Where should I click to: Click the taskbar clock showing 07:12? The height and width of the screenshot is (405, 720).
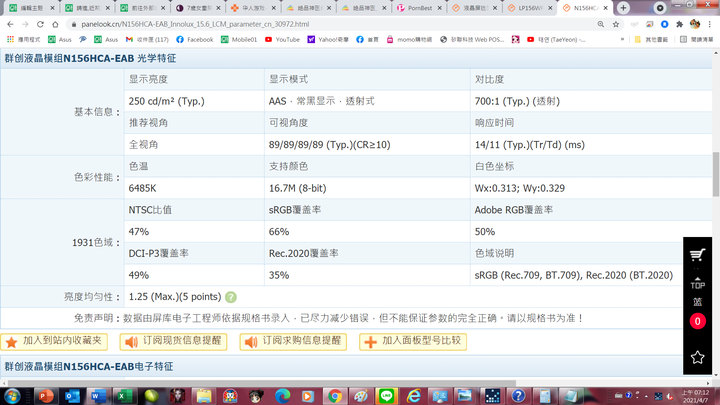point(695,396)
